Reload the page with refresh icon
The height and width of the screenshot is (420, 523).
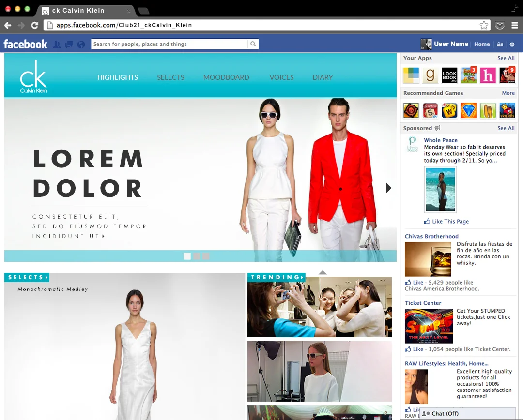35,25
